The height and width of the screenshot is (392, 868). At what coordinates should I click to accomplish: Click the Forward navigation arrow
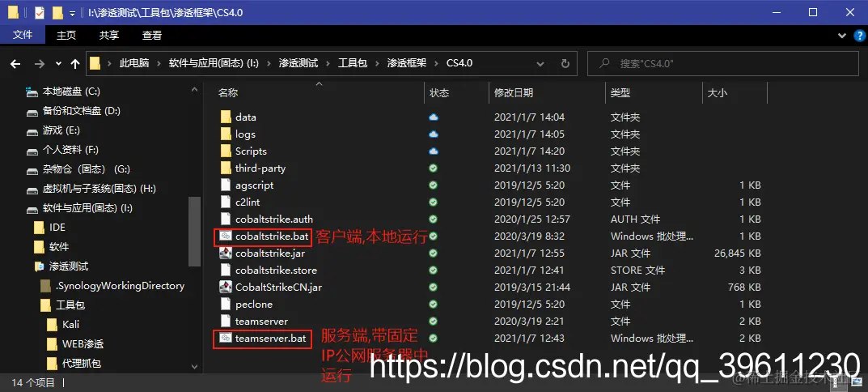tap(40, 64)
